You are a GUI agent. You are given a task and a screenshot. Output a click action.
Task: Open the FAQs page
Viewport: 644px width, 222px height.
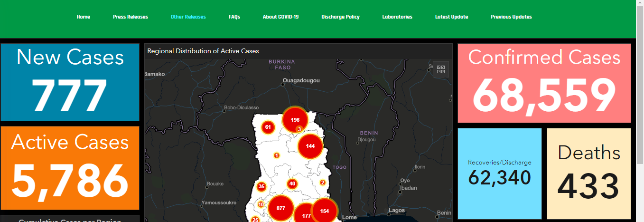point(234,17)
